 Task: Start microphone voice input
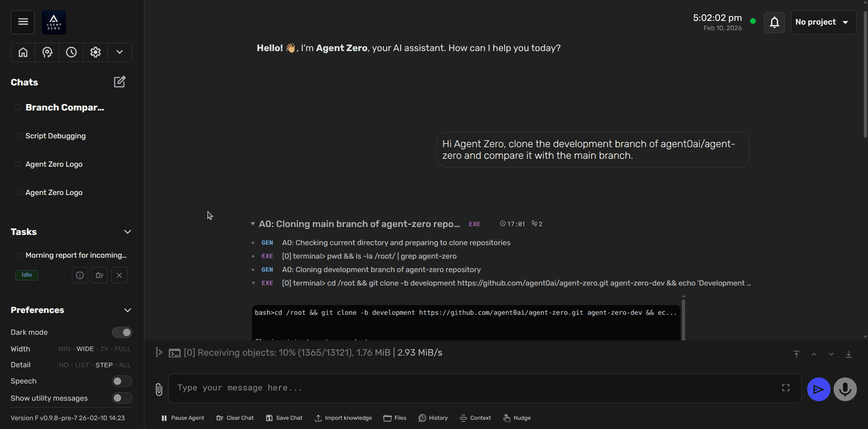click(845, 389)
